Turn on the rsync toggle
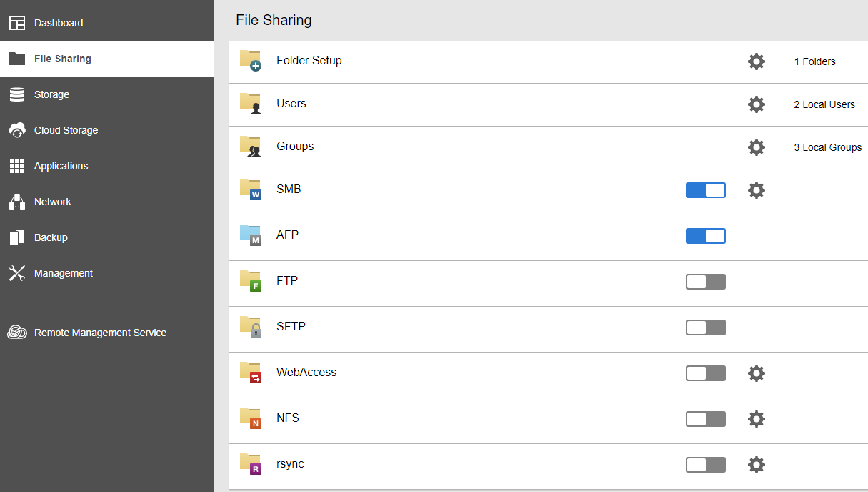Image resolution: width=868 pixels, height=492 pixels. (x=705, y=465)
